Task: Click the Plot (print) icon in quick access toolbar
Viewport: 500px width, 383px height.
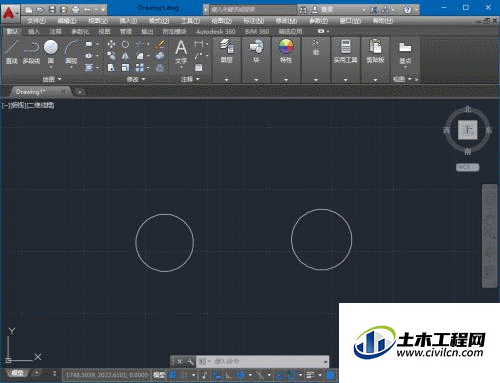Action: pyautogui.click(x=76, y=9)
